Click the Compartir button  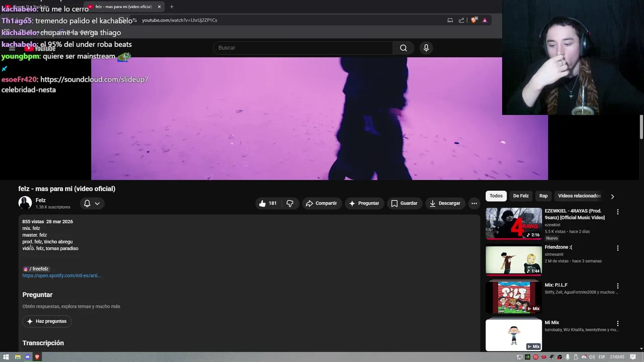point(321,203)
